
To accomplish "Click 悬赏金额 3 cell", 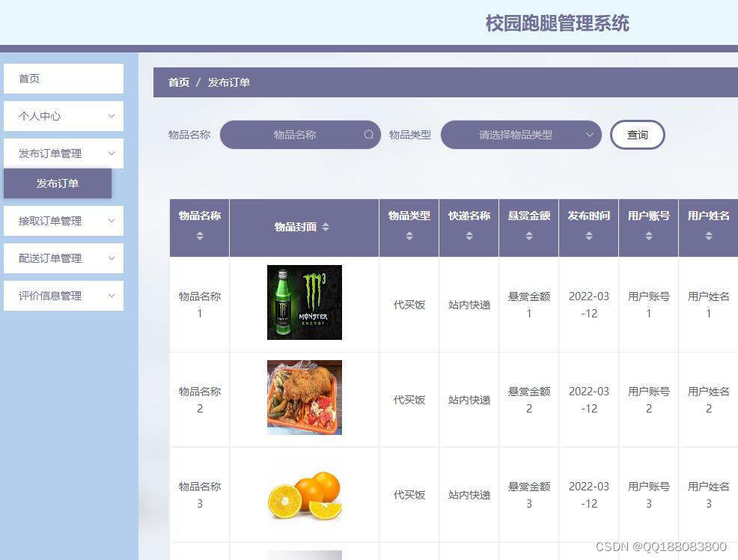I will pyautogui.click(x=529, y=495).
